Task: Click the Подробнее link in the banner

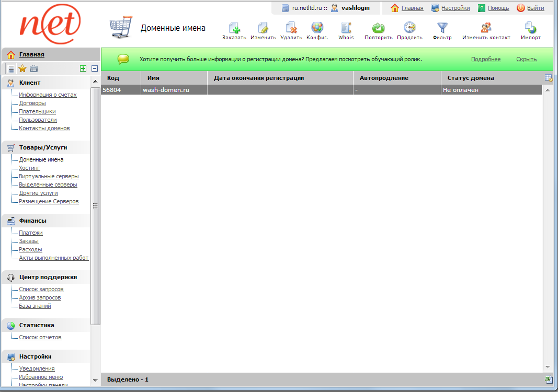Action: [486, 59]
